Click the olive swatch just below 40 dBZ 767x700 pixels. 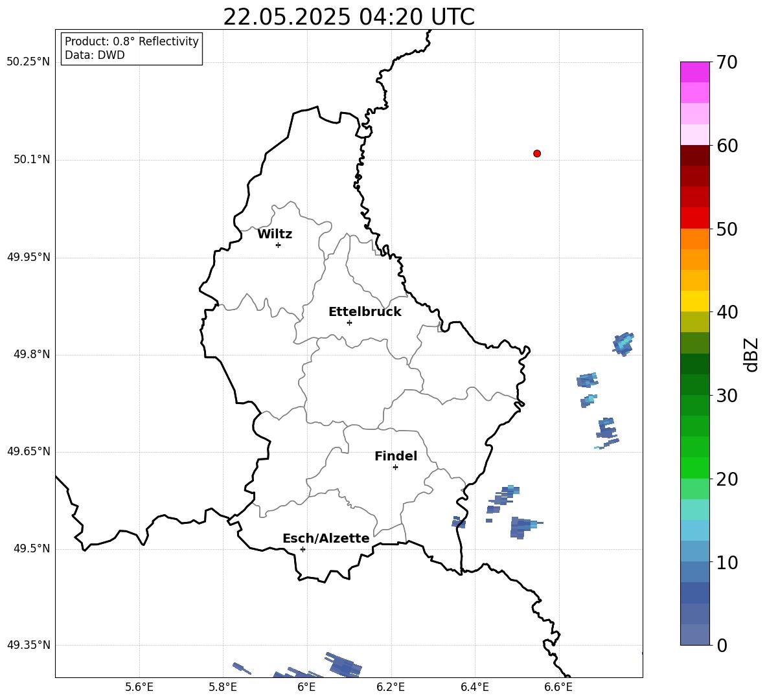click(x=694, y=322)
